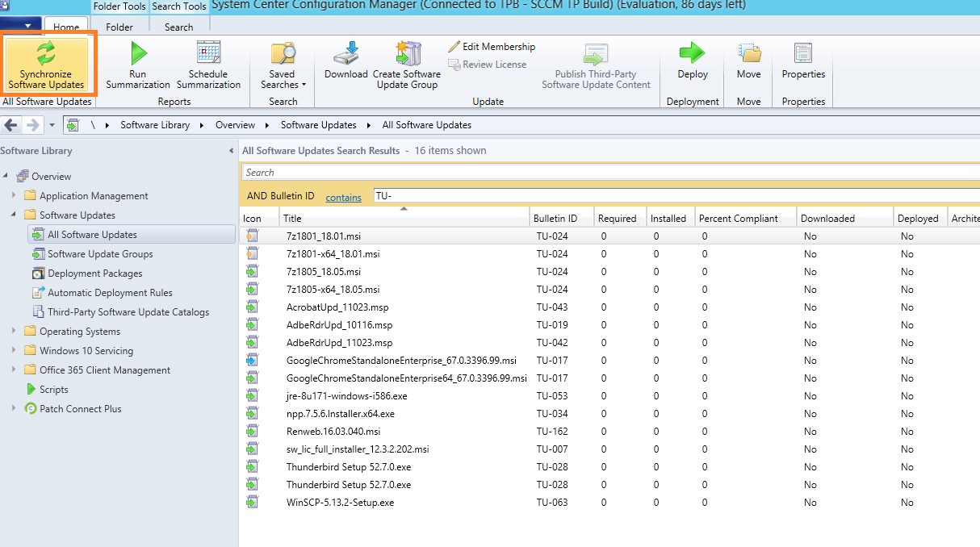Click Synchronize Software Updates ribbon icon
980x547 pixels.
(46, 53)
